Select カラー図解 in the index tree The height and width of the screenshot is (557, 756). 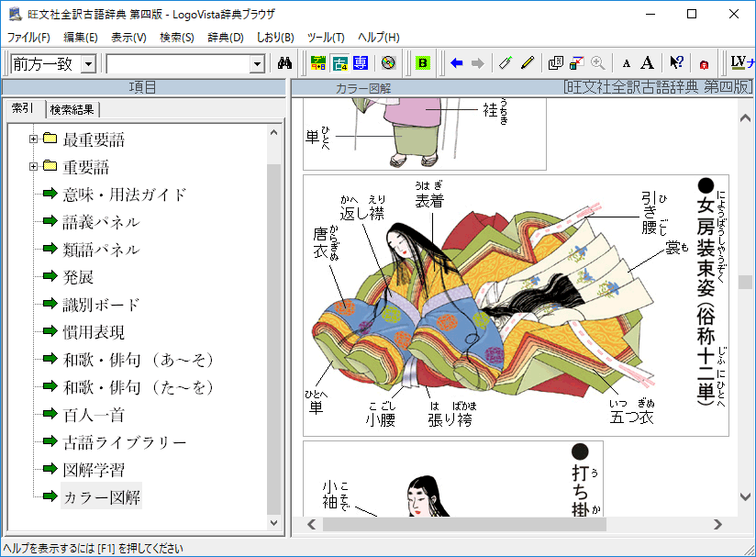tap(101, 496)
